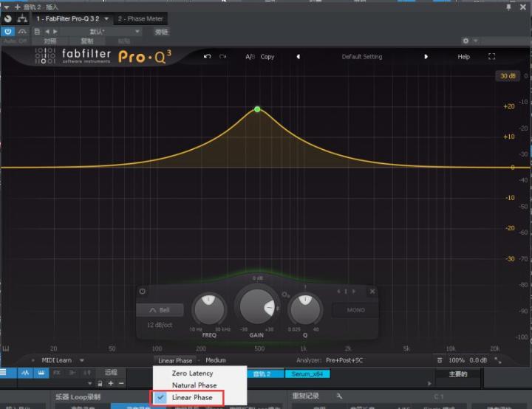Pin the plugin window

[508, 7]
